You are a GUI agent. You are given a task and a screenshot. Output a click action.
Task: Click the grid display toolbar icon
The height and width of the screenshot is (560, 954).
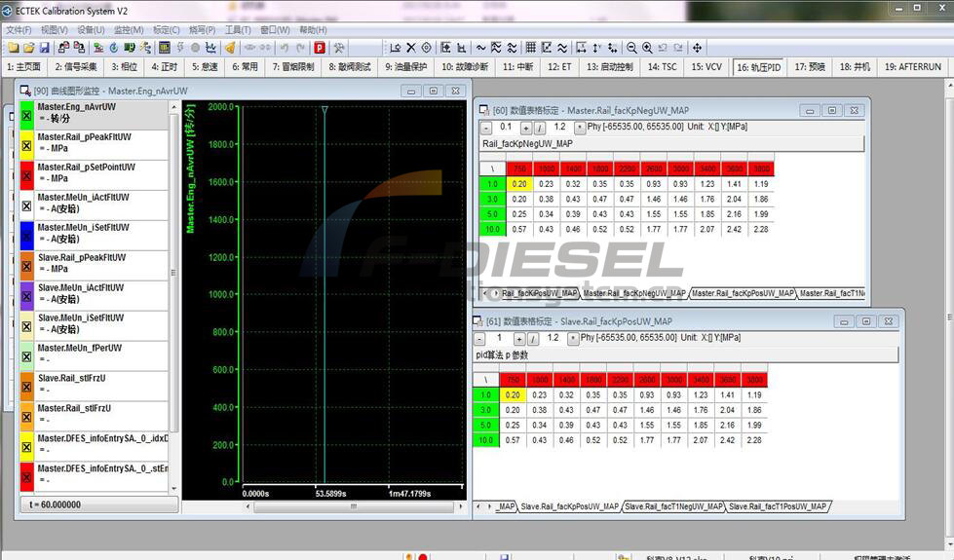coord(530,48)
